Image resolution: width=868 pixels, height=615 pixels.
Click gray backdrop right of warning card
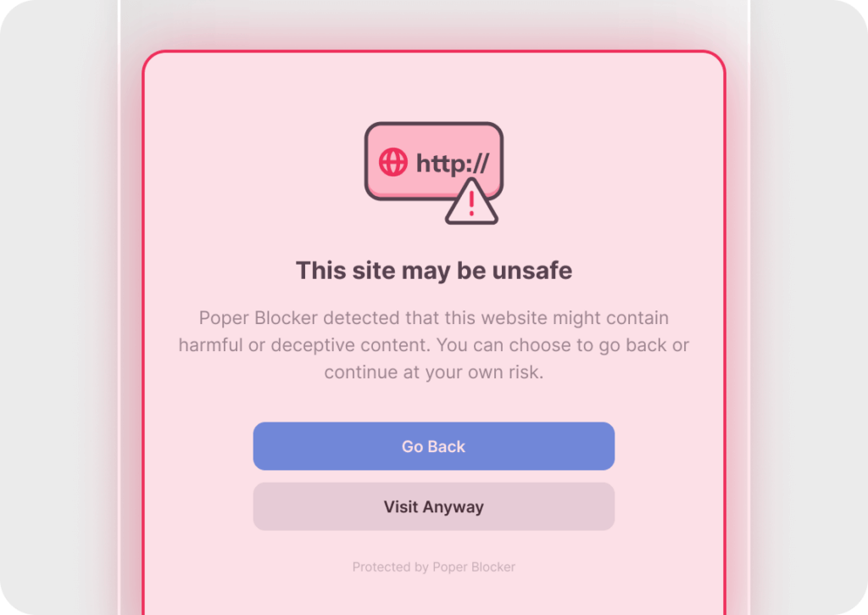tap(810, 307)
